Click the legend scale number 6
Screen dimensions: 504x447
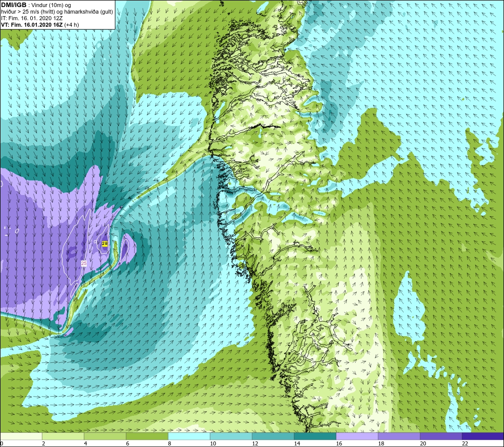point(128,443)
